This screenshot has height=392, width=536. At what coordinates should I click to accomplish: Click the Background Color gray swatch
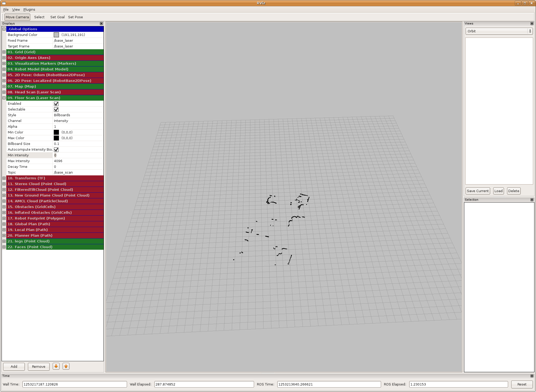click(56, 35)
